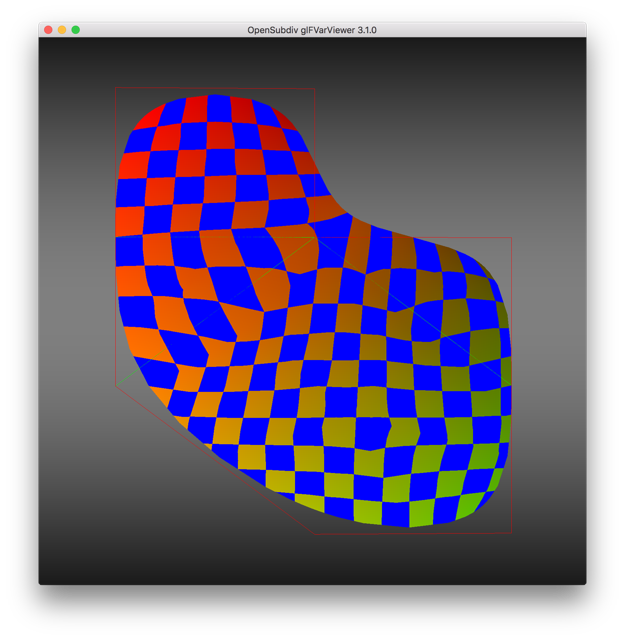Pick the control cage's top-left corner vertex
The image size is (625, 640).
[116, 88]
